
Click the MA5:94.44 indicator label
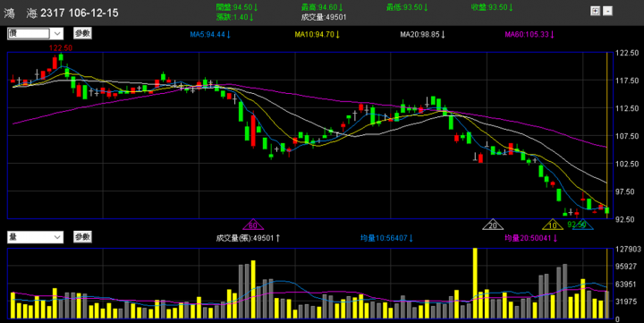[x=210, y=35]
